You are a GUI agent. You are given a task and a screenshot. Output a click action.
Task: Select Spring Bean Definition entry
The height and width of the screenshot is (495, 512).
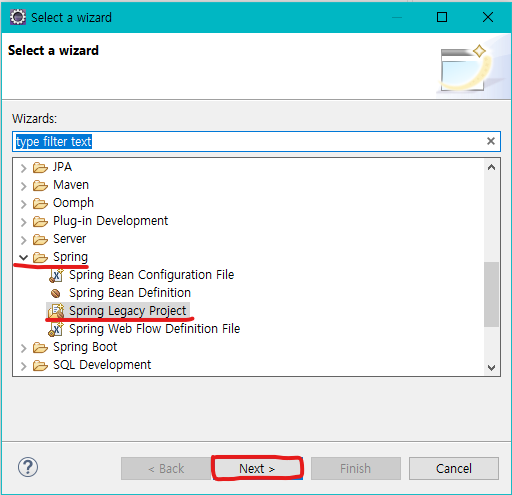tap(130, 293)
